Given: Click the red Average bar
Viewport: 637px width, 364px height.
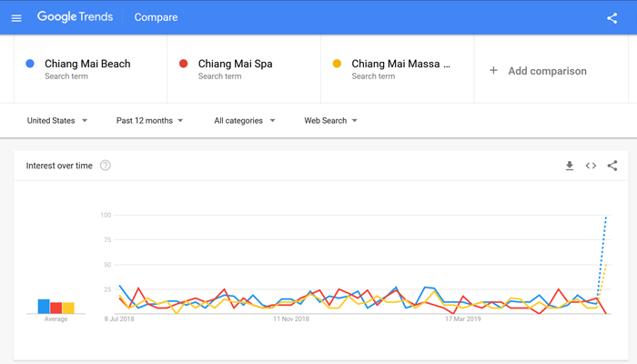Looking at the screenshot, I should click(56, 308).
